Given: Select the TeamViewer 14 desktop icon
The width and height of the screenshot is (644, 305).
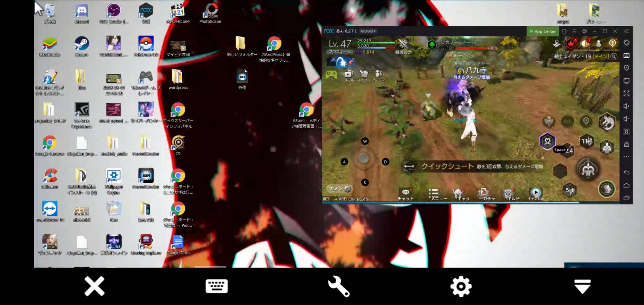Looking at the screenshot, I should [x=50, y=212].
